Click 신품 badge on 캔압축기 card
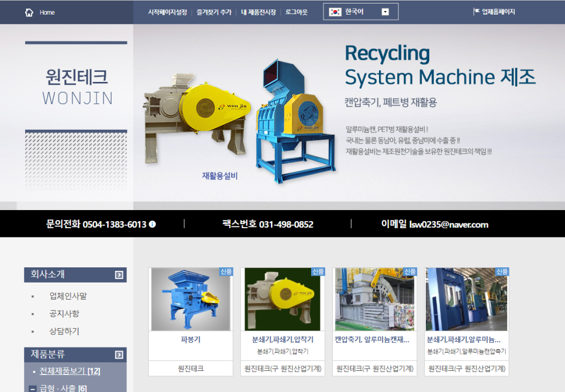 410,271
